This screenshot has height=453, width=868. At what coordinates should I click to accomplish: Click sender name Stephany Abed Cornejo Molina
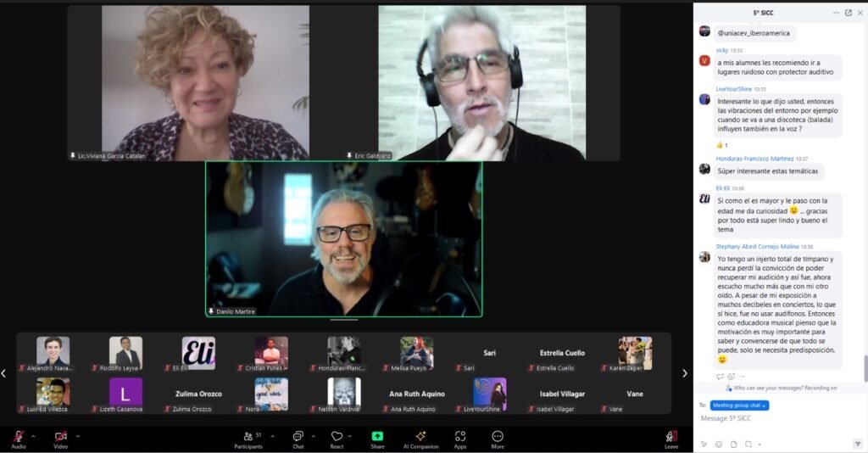pyautogui.click(x=757, y=247)
